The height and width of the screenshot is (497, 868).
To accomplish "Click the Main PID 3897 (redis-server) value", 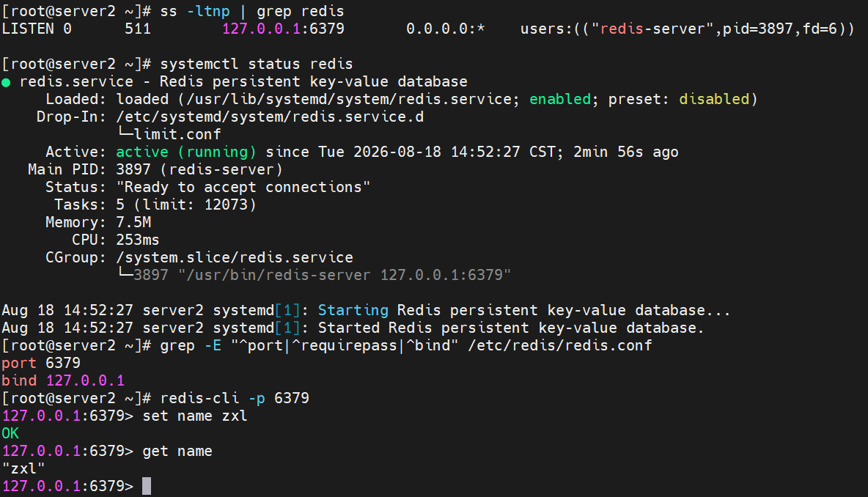I will coord(199,169).
